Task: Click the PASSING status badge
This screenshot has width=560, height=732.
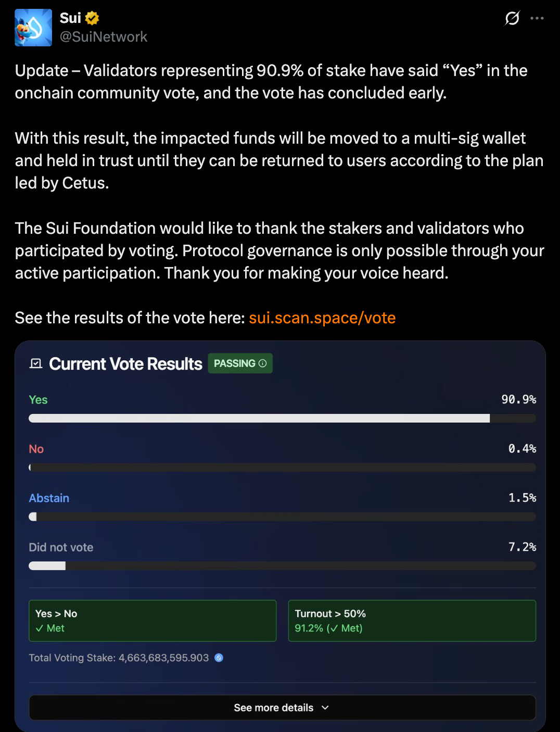Action: click(x=240, y=363)
